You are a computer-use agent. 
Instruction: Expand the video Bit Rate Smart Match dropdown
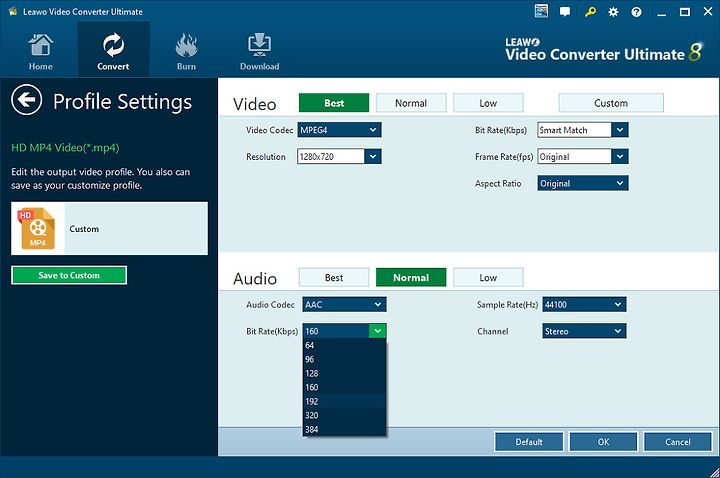coord(620,130)
